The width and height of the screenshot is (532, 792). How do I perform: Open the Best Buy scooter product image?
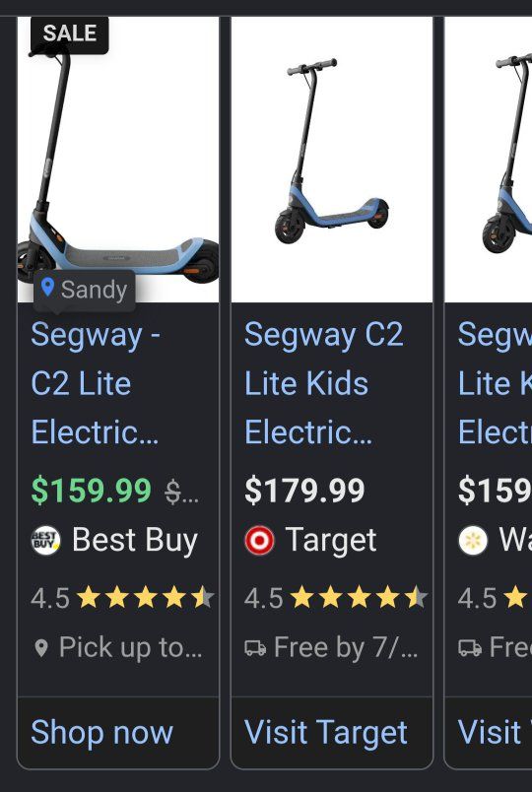(118, 160)
